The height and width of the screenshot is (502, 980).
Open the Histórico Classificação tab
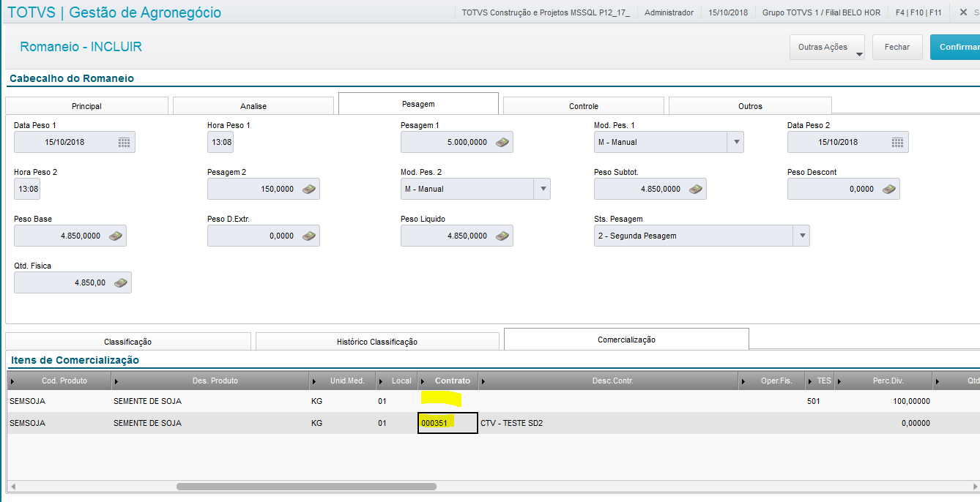click(x=377, y=342)
